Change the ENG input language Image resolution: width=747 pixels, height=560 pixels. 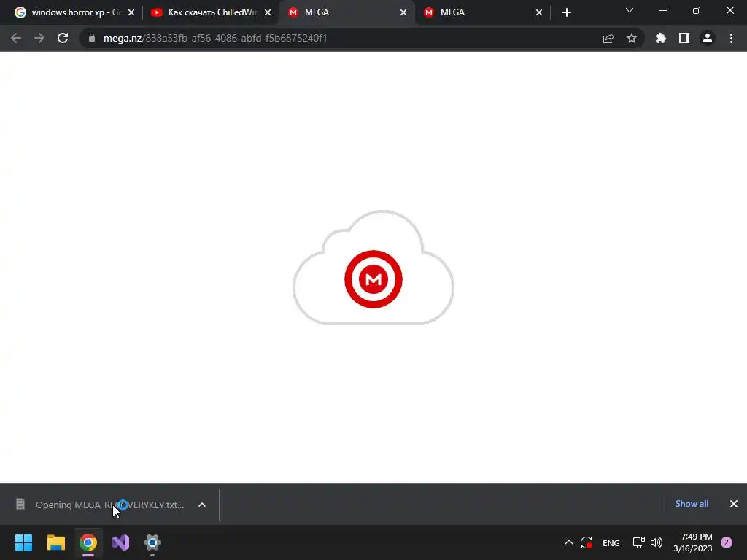click(611, 542)
